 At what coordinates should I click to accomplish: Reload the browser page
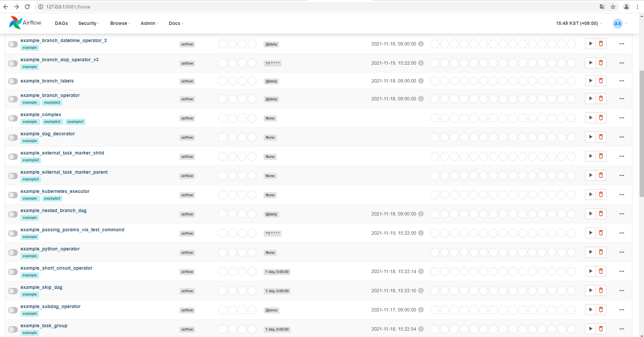(27, 7)
